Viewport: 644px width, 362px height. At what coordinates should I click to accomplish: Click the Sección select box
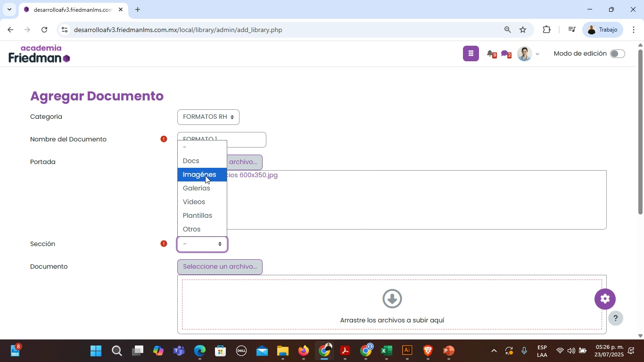coord(202,244)
